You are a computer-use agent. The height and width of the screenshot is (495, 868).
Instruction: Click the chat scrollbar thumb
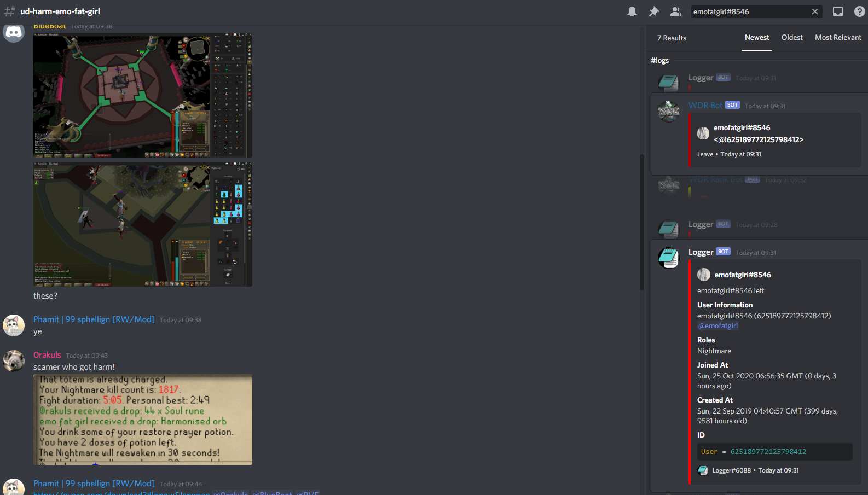point(642,223)
